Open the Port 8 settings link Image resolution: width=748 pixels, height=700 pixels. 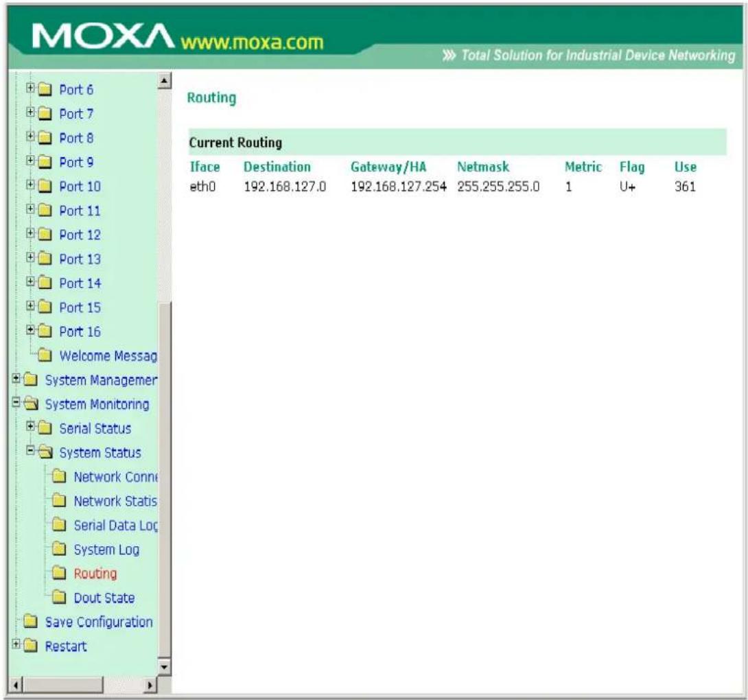pyautogui.click(x=76, y=139)
